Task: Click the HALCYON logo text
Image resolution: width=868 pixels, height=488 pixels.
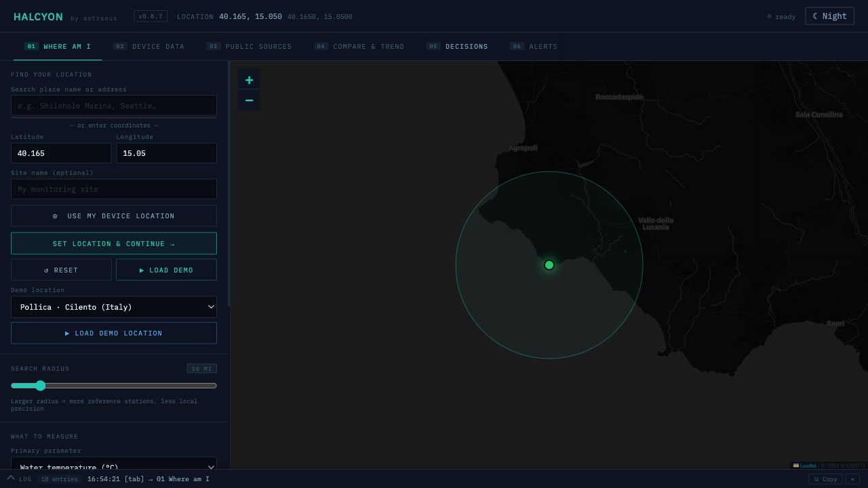Action: click(x=38, y=17)
